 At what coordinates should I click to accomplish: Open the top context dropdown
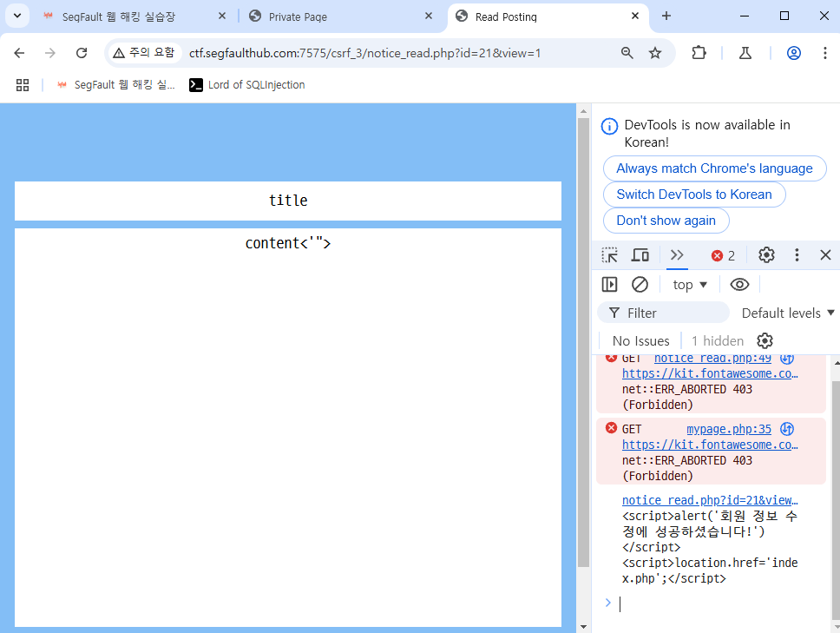(x=690, y=285)
